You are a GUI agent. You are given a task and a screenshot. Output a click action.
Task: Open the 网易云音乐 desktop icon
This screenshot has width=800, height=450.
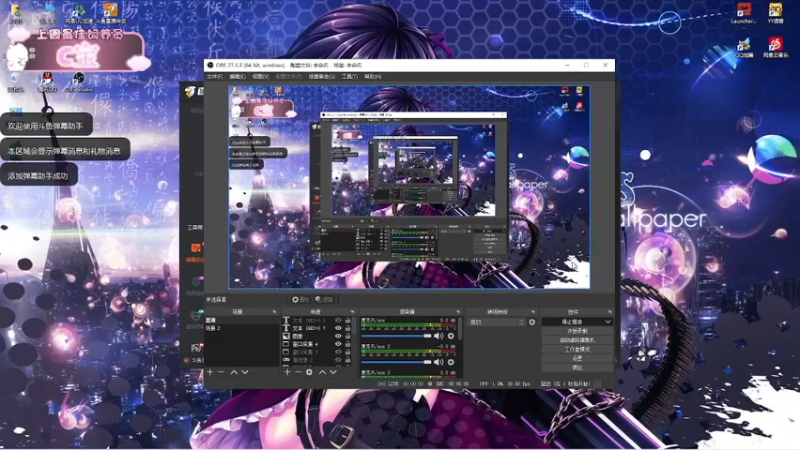[776, 47]
